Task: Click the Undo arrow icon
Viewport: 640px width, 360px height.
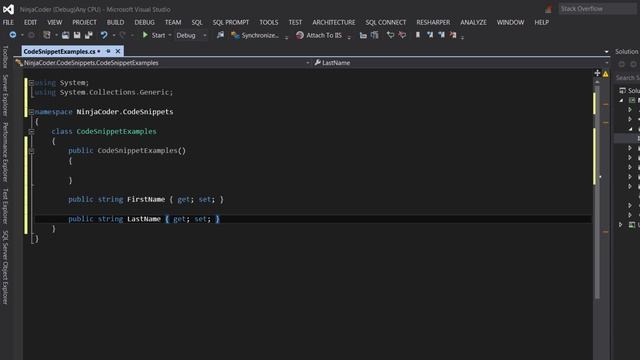Action: click(104, 35)
